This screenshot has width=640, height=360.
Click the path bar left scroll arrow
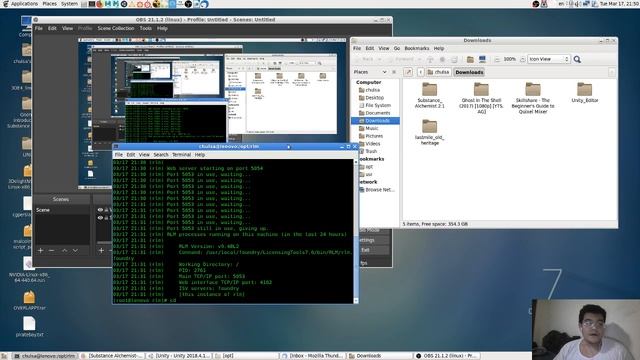click(x=420, y=72)
